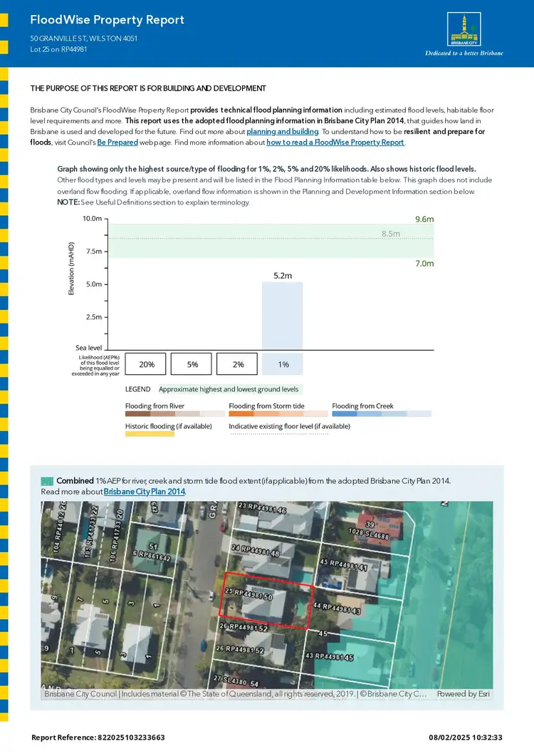
Task: Follow the 'Brisbane City Plan 2014' link
Action: (x=145, y=492)
